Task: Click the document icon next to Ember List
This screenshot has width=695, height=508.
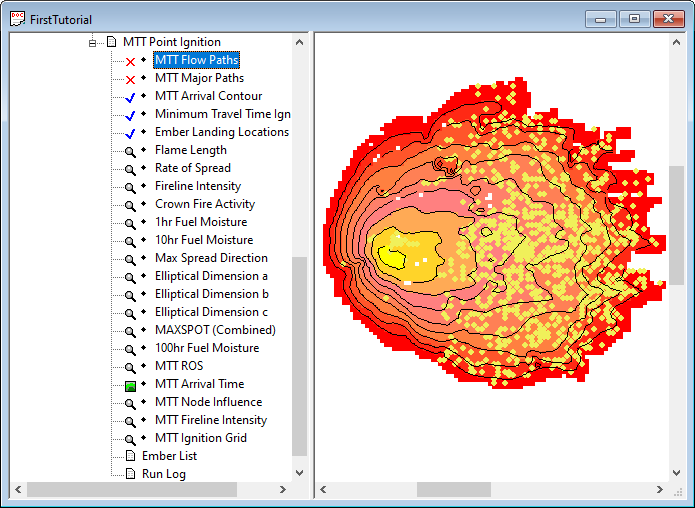Action: pos(130,456)
